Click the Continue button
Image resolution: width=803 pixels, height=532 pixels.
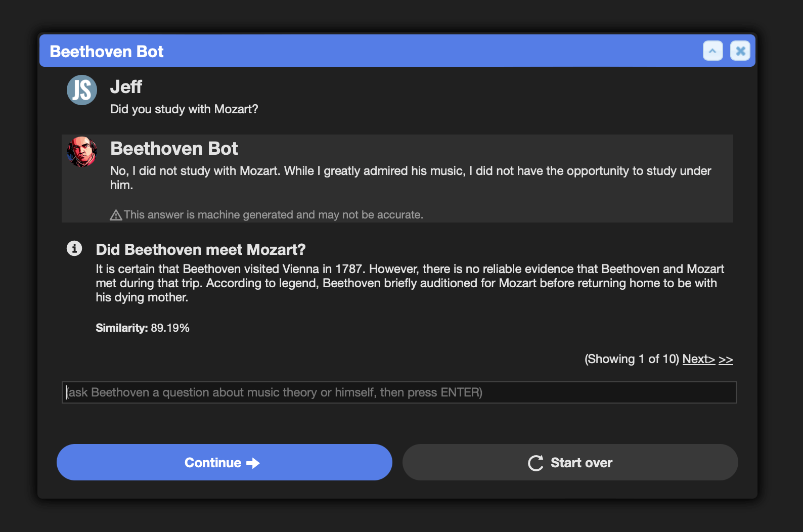(225, 462)
